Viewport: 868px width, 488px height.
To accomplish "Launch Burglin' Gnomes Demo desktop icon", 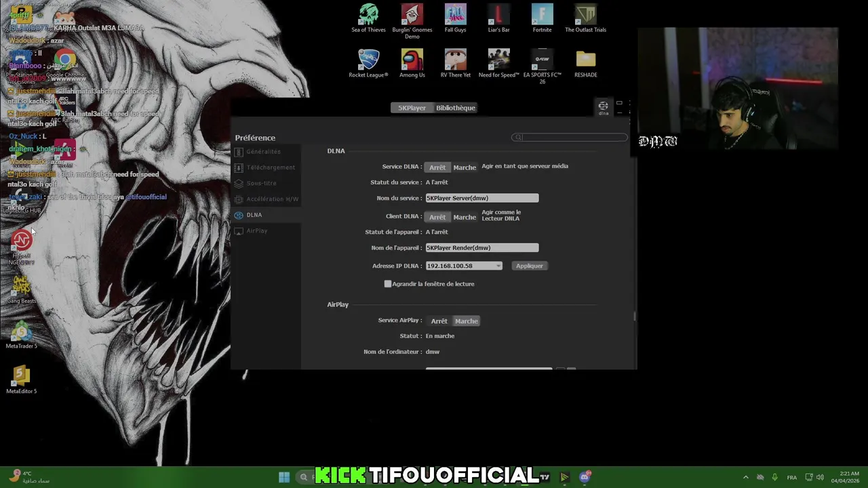I will pyautogui.click(x=412, y=21).
